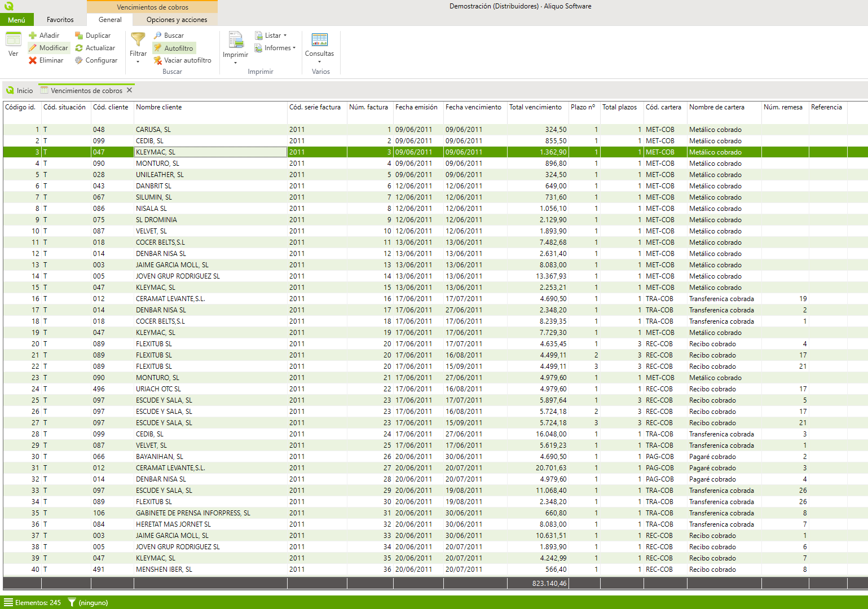Select the SL DROMINIA row
868x609 pixels.
[435, 220]
